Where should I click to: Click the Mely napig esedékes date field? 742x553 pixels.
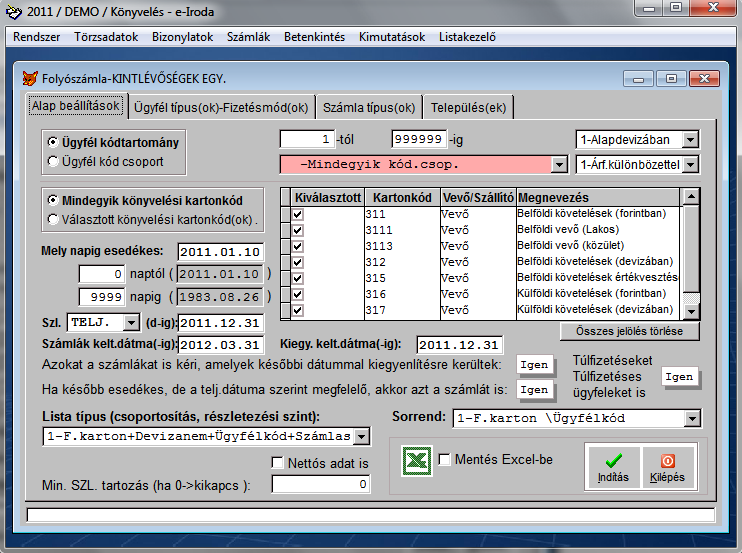point(220,251)
